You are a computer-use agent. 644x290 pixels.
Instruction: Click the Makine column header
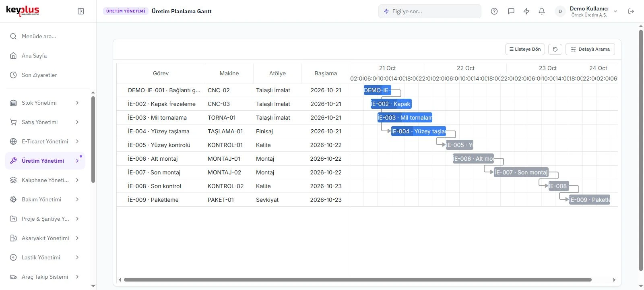pyautogui.click(x=229, y=73)
